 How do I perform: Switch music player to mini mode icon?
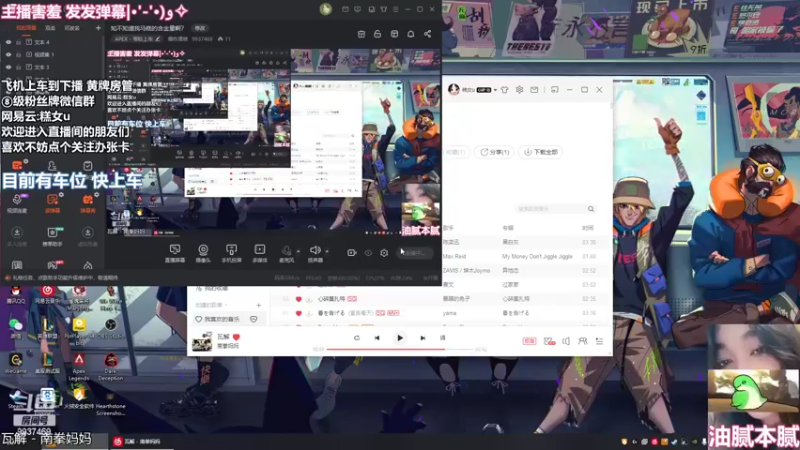[x=555, y=90]
